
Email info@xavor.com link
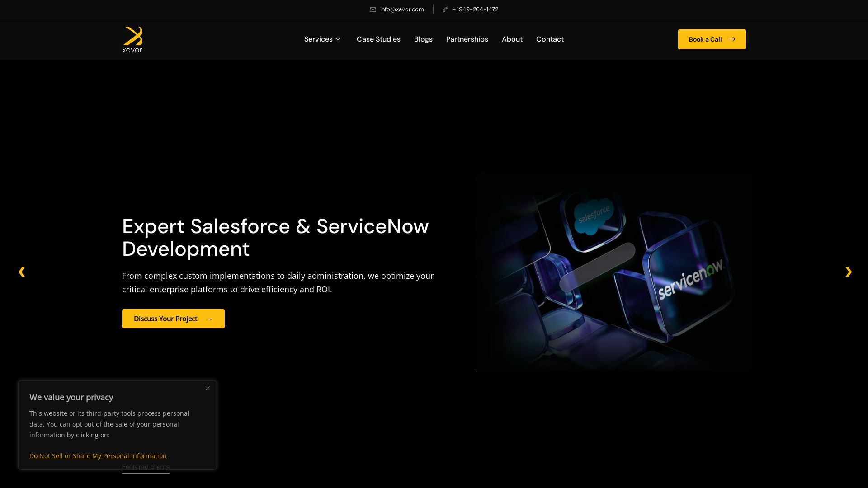coord(402,9)
